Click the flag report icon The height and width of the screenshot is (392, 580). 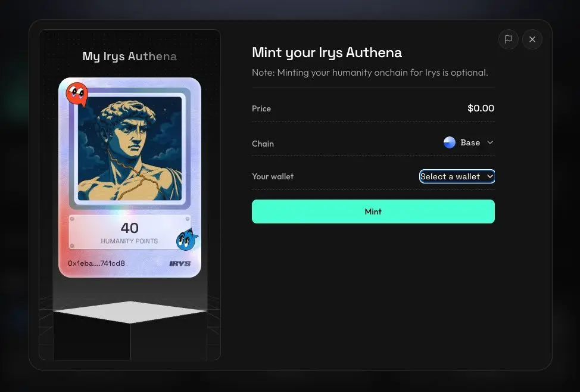508,39
